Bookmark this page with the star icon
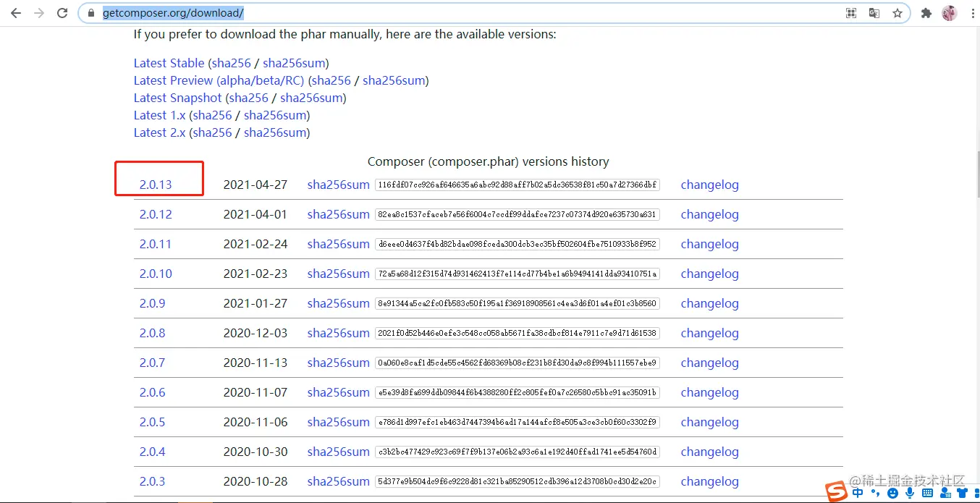 point(897,13)
